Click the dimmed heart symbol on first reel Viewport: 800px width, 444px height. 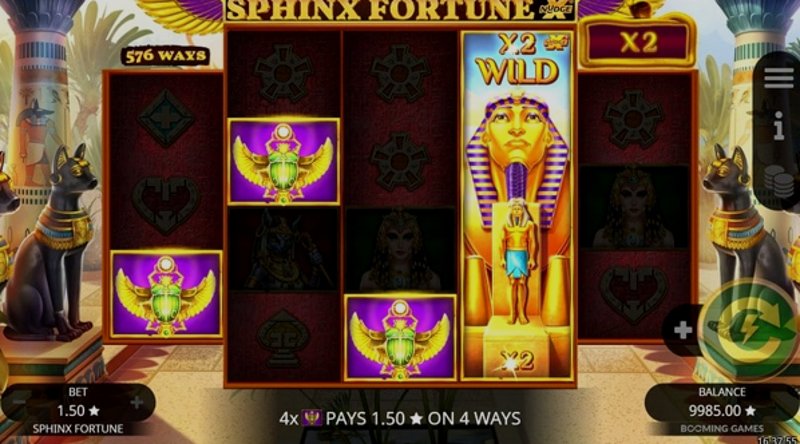tap(166, 205)
